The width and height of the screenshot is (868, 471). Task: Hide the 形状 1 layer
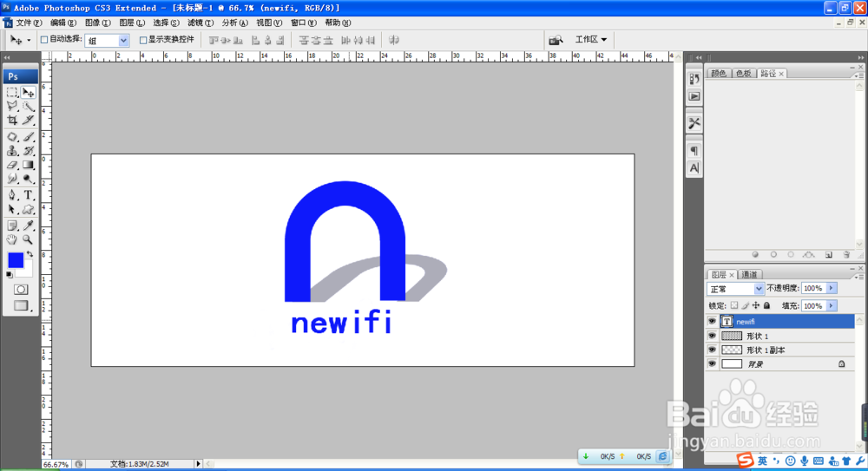pos(712,336)
